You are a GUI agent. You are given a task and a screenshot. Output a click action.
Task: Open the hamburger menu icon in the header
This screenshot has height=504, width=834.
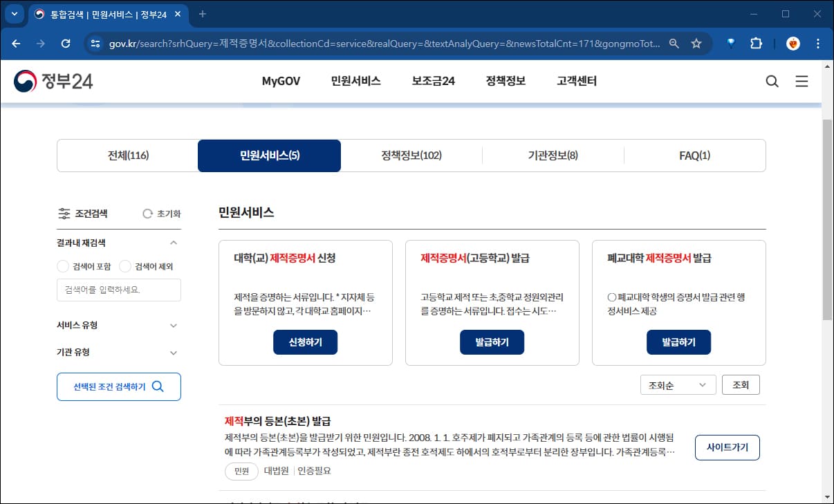[801, 81]
